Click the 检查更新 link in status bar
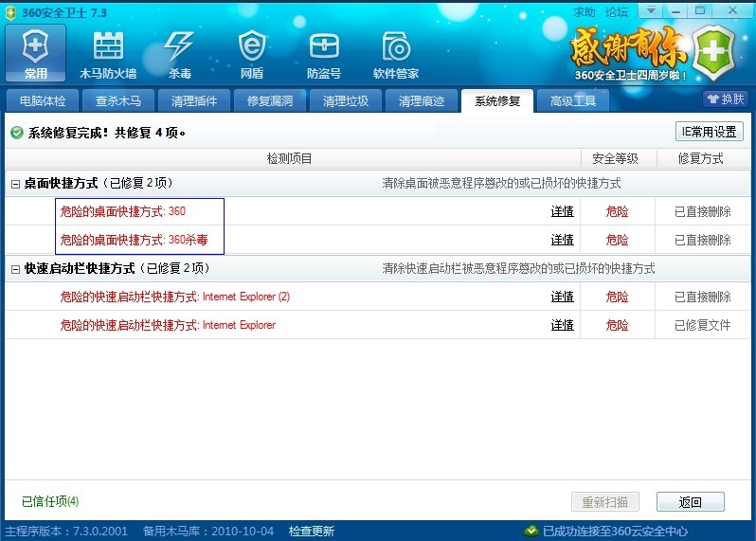This screenshot has height=541, width=756. (x=312, y=531)
